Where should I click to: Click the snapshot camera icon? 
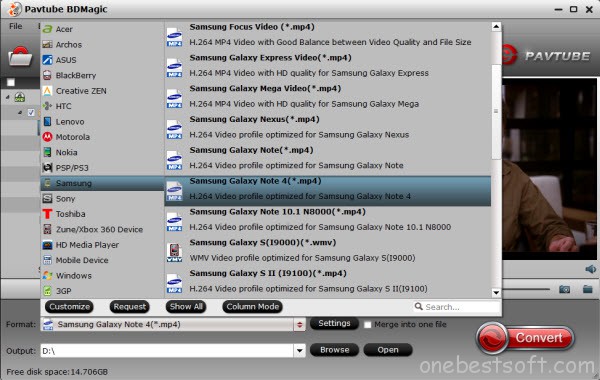564,289
